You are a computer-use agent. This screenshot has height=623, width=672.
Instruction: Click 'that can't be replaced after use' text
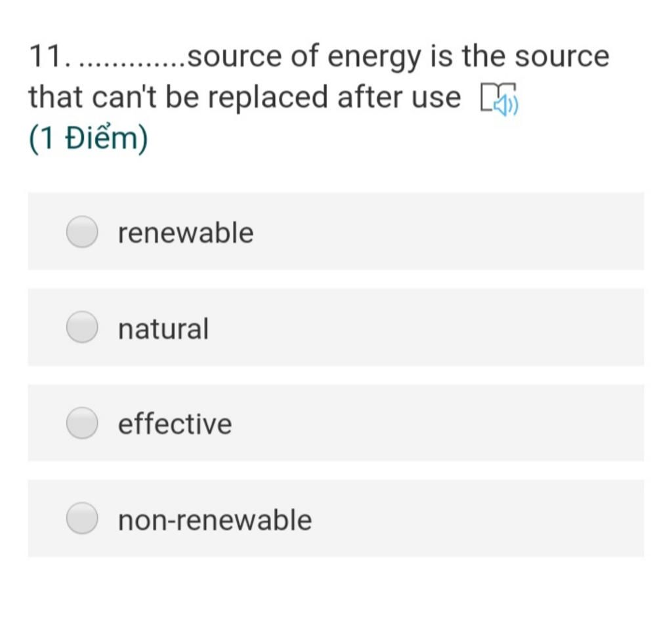(x=244, y=97)
